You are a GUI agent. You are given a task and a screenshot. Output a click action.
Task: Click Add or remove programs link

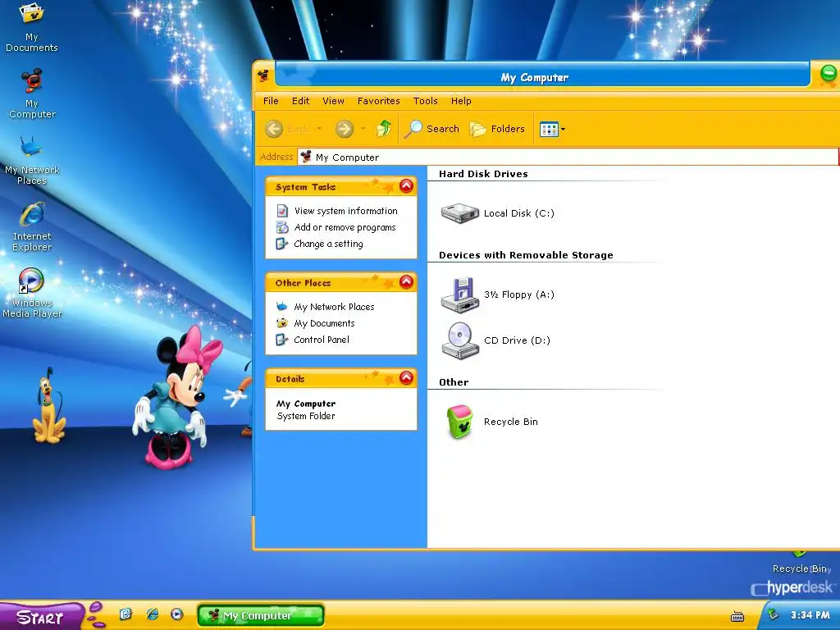[x=345, y=227]
